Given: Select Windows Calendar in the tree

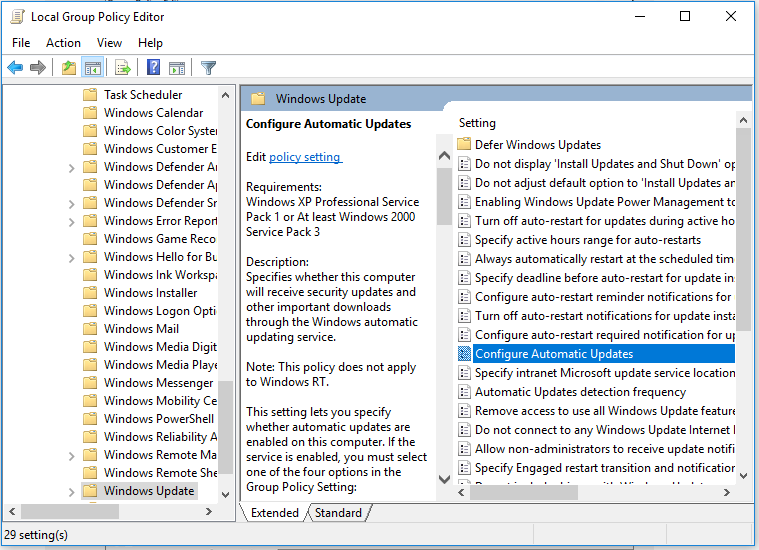Looking at the screenshot, I should 153,113.
